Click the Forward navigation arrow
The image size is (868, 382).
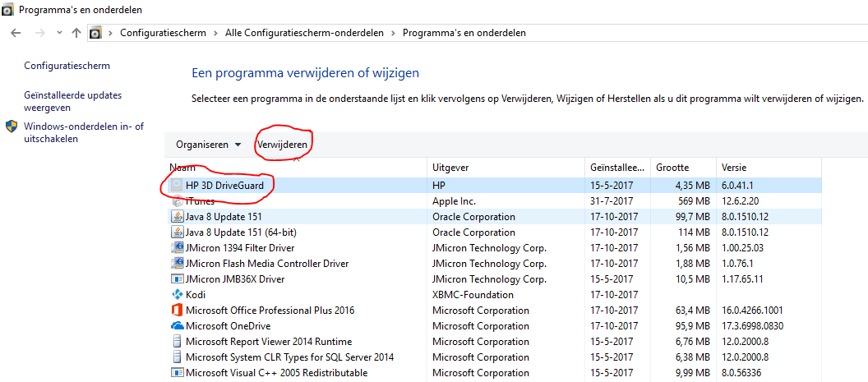pyautogui.click(x=39, y=33)
